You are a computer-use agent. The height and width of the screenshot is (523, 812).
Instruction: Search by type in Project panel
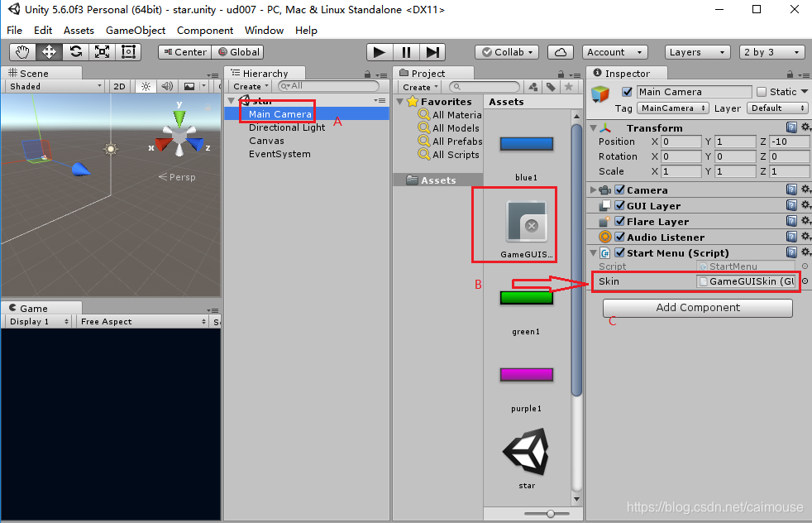(533, 87)
